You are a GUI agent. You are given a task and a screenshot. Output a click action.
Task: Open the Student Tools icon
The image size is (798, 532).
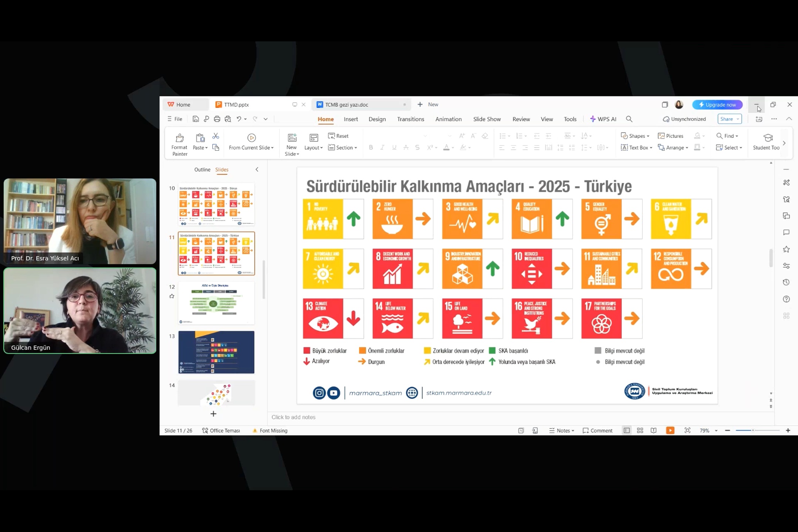tap(768, 139)
